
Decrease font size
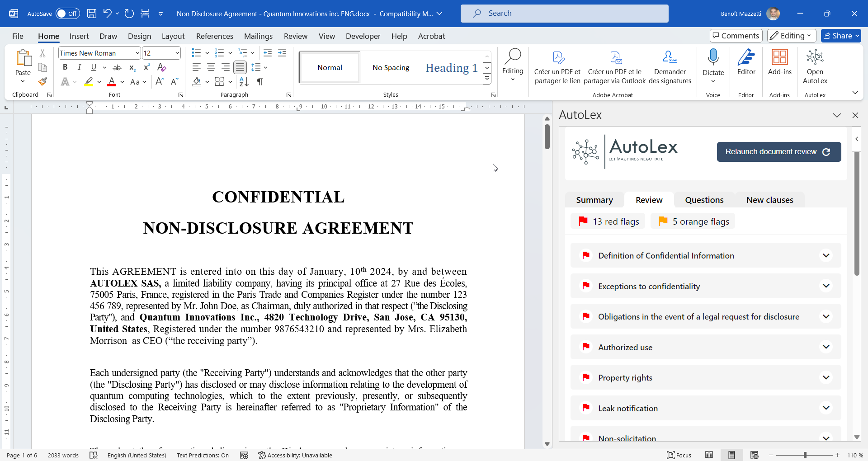(175, 82)
